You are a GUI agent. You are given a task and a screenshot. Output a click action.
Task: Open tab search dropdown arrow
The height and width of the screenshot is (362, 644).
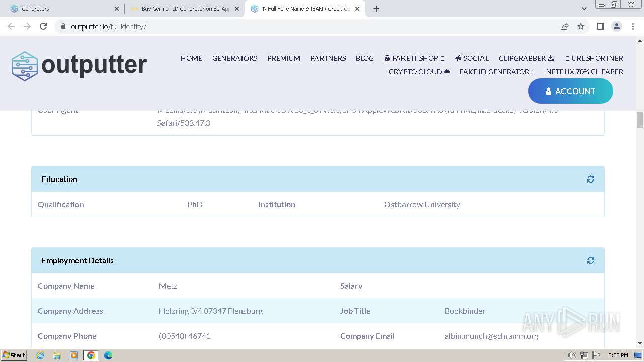point(584,9)
